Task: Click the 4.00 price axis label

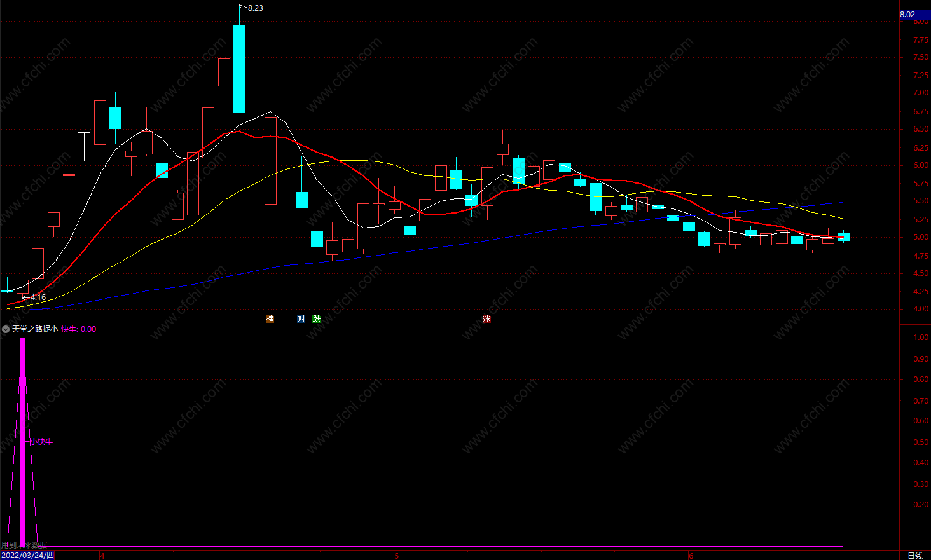Action: tap(921, 310)
